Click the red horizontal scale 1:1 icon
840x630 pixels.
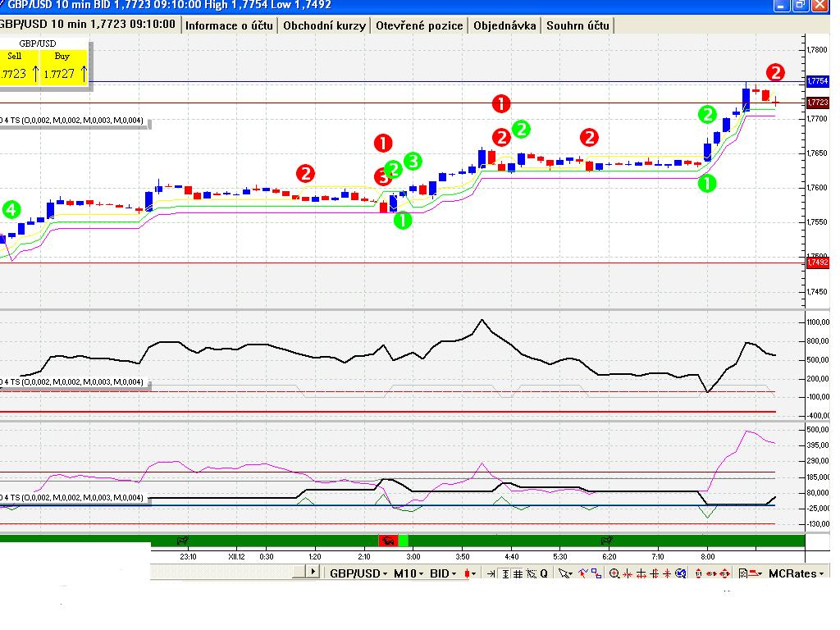pos(711,573)
